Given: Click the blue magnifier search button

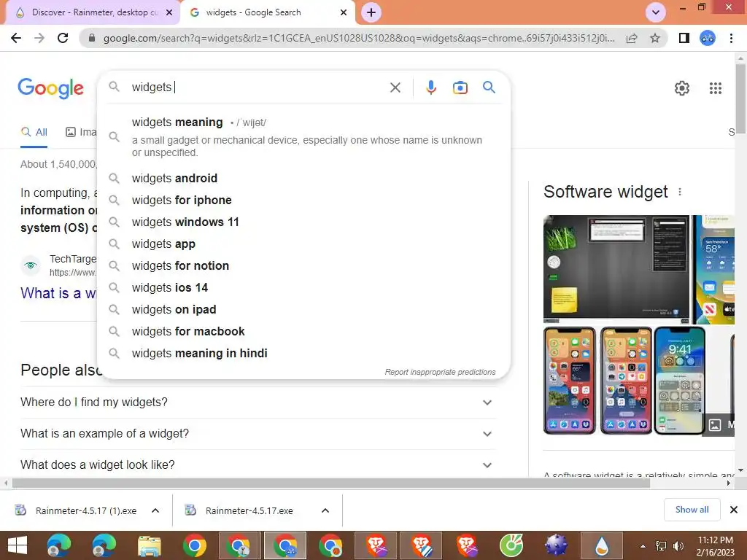Looking at the screenshot, I should [489, 87].
